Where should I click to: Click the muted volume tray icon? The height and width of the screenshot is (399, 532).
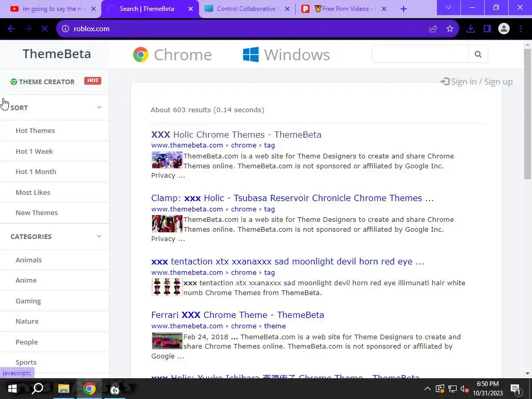(465, 389)
